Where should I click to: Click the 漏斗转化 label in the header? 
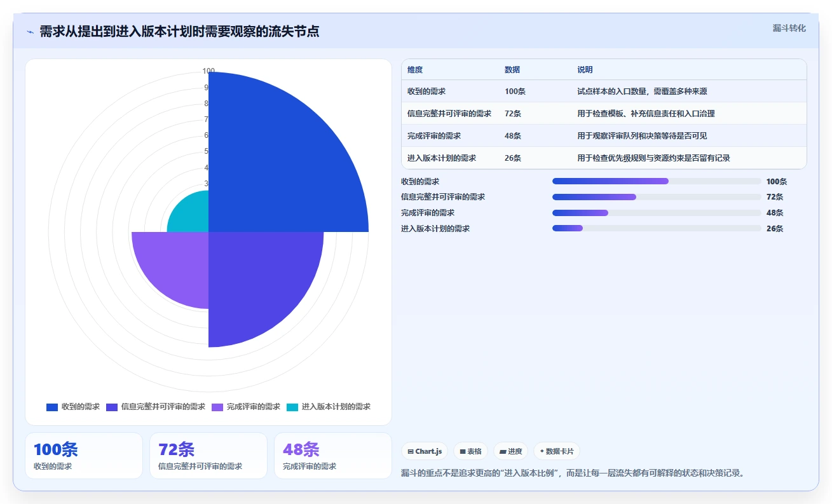click(789, 28)
